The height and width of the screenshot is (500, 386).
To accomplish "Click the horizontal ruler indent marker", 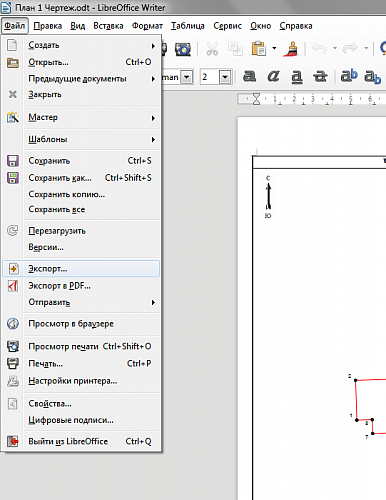I will click(x=256, y=99).
